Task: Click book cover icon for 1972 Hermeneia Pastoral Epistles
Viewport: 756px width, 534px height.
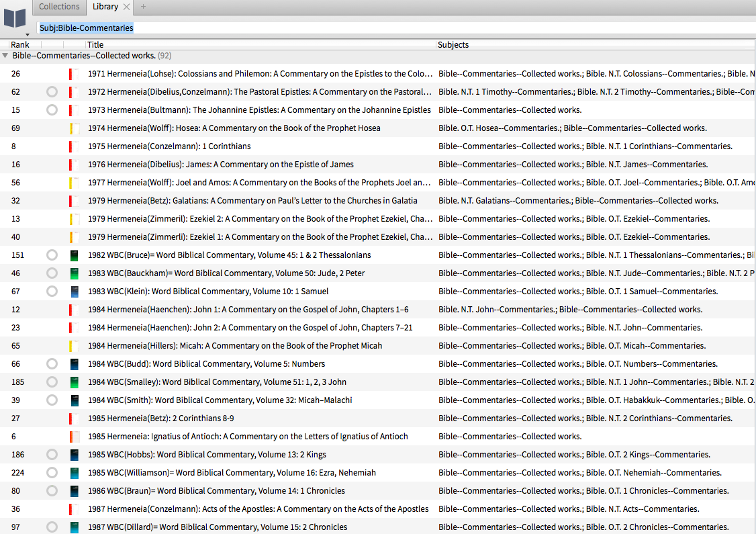Action: (74, 91)
